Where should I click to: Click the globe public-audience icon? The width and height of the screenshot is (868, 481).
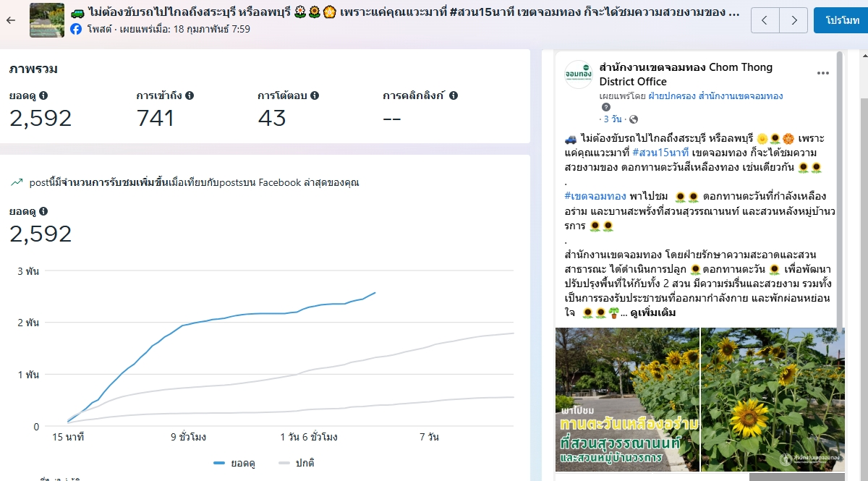pyautogui.click(x=634, y=119)
